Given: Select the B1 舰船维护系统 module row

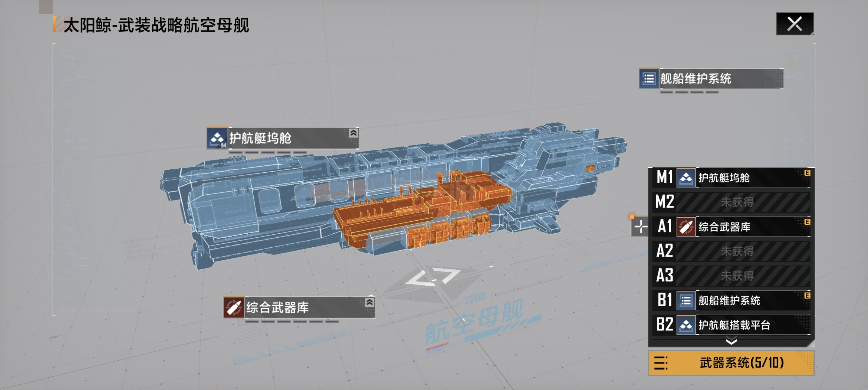Looking at the screenshot, I should (731, 300).
